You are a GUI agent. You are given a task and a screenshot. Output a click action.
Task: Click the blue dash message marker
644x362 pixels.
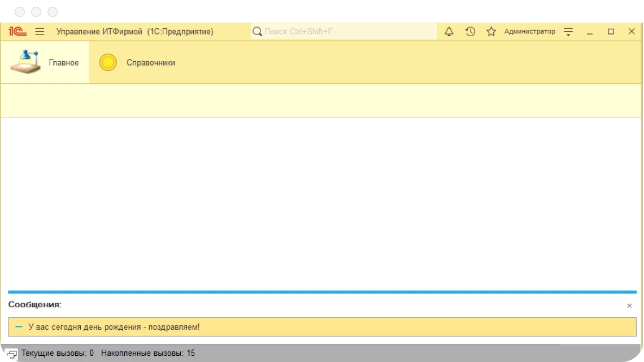(x=19, y=327)
